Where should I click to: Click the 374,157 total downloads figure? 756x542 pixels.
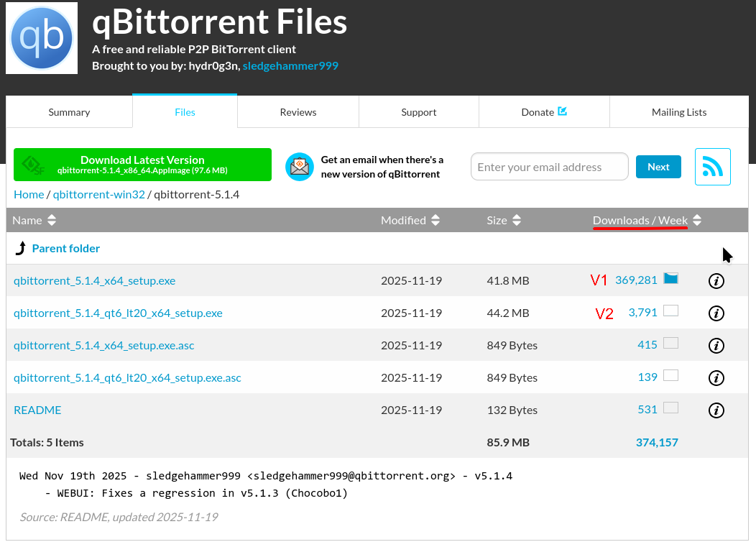click(x=657, y=442)
